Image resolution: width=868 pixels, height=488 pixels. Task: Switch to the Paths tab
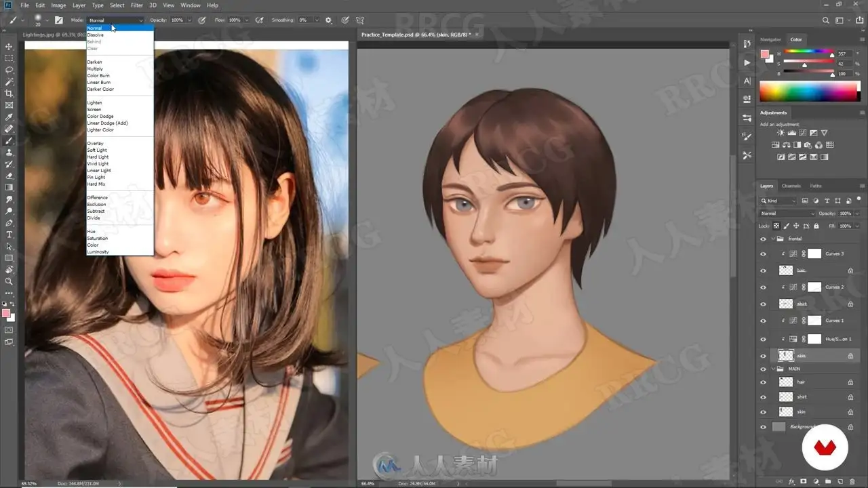[x=816, y=186]
